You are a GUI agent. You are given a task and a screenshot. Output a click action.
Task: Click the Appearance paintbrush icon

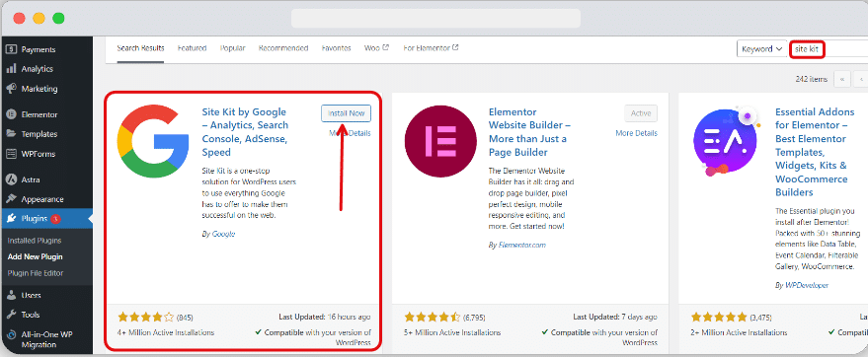[x=11, y=199]
